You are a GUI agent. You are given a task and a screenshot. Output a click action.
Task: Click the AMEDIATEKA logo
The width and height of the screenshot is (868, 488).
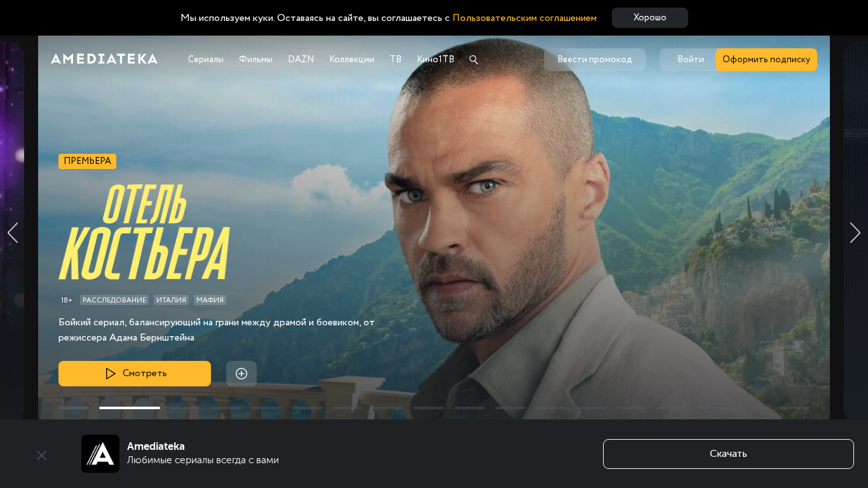[x=104, y=59]
